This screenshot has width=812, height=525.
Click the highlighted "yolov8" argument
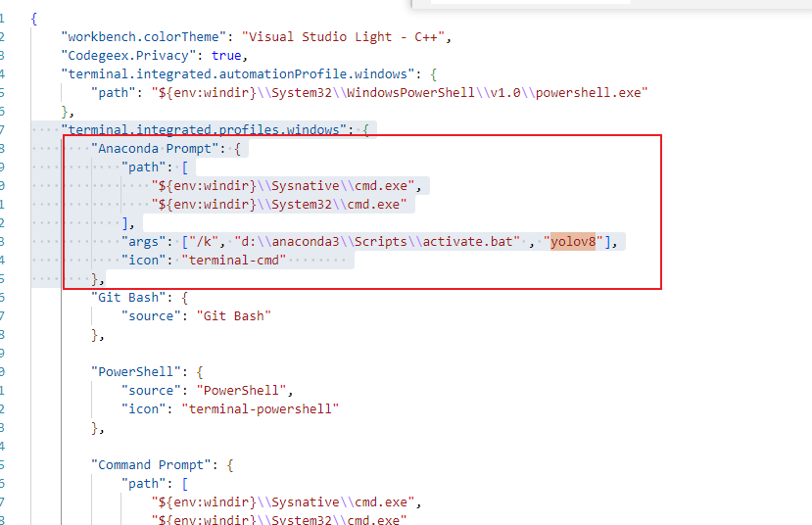click(572, 242)
